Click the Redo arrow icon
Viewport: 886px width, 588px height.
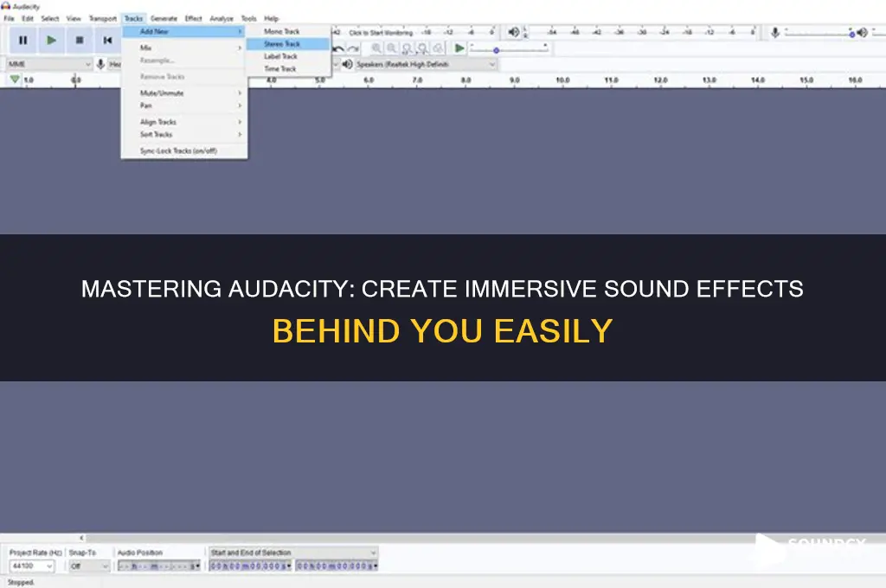[354, 48]
